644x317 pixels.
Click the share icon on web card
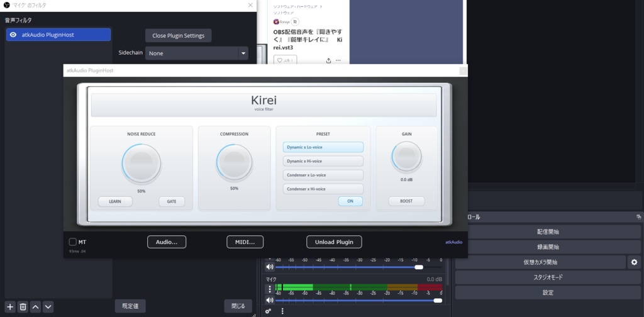tap(328, 60)
